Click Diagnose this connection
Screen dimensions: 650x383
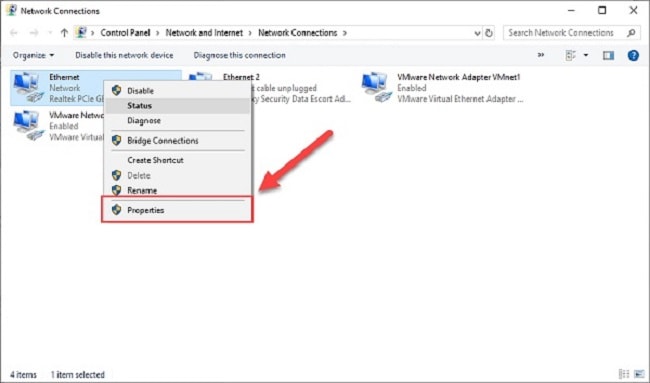240,55
